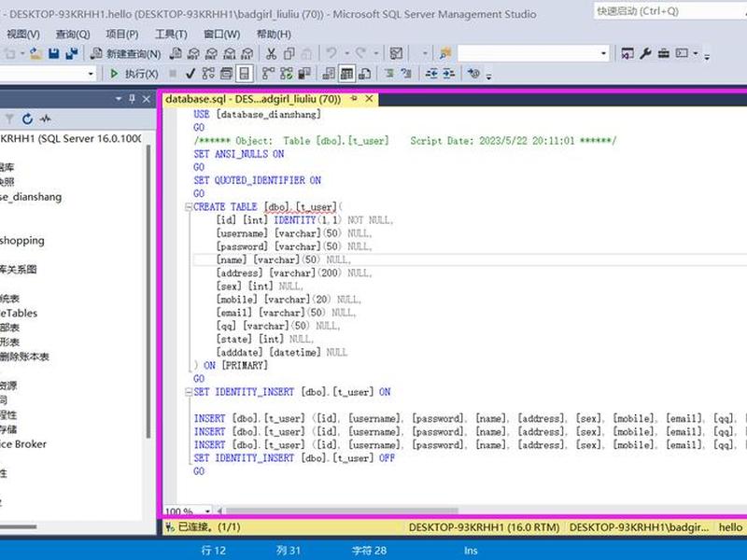This screenshot has width=747, height=560.
Task: Click the editor horizontal scrollbar
Action: tap(342, 511)
